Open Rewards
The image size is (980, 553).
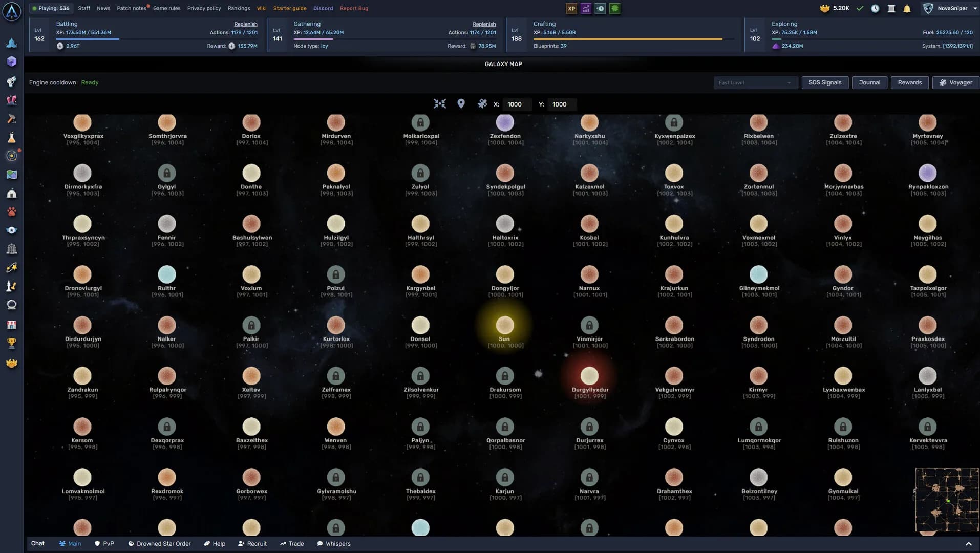click(909, 82)
